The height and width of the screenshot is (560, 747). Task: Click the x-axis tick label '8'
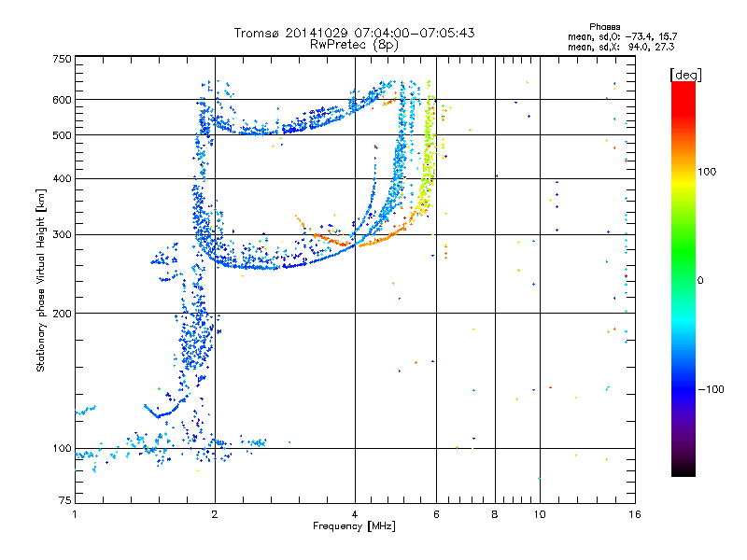click(x=495, y=514)
